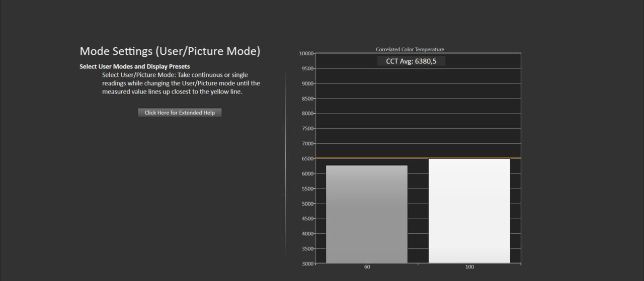Click the 5000 y-axis label

307,204
